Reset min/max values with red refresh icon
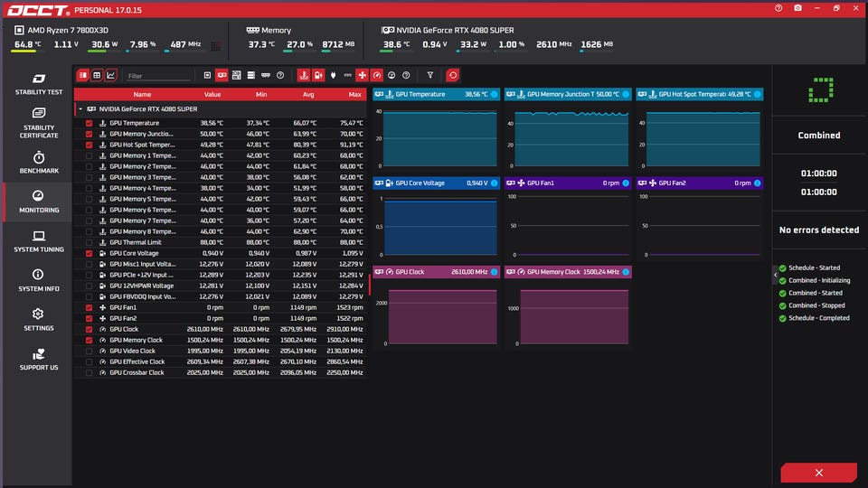Screen dimensions: 868x488 [x=453, y=75]
